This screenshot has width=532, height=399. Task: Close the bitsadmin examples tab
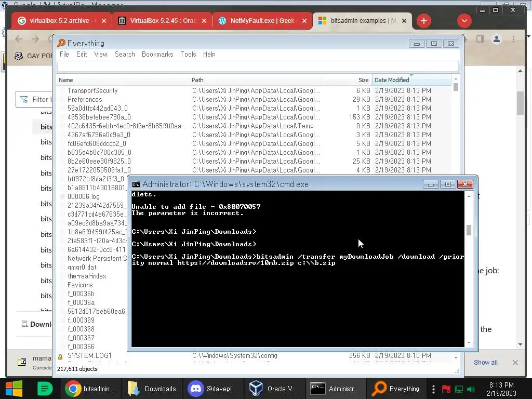coord(404,21)
